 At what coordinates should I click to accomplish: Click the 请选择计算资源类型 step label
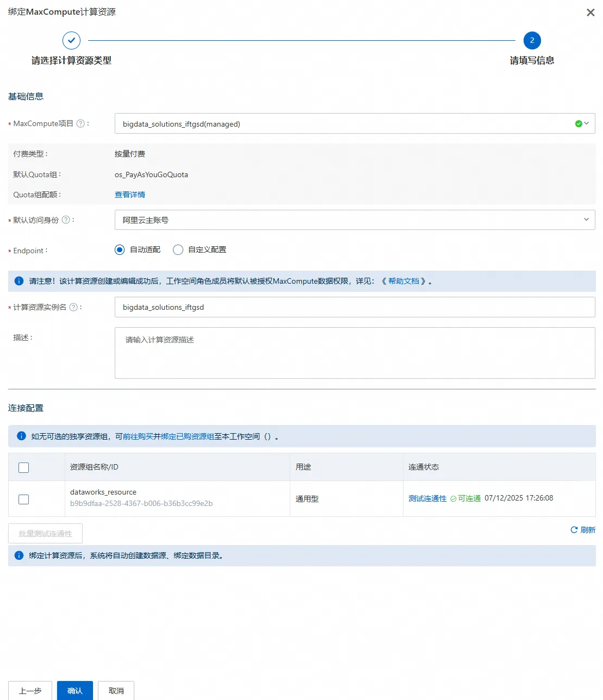point(71,60)
